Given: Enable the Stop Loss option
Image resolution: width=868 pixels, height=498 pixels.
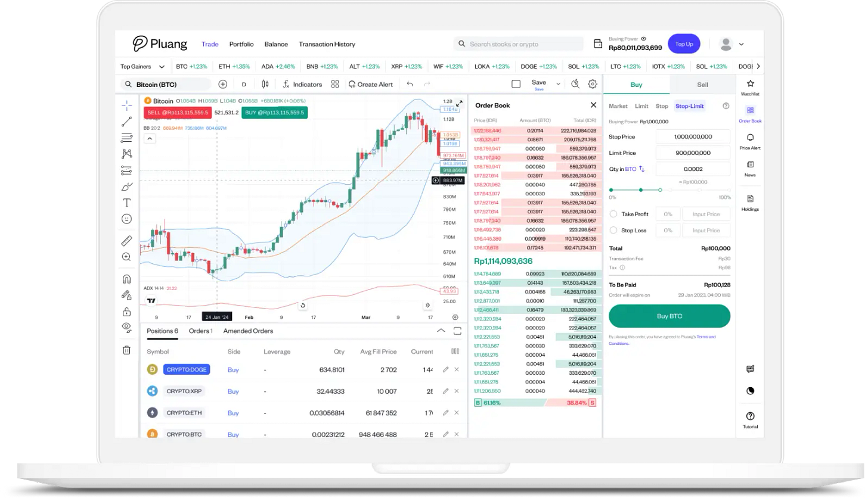Looking at the screenshot, I should click(x=613, y=230).
